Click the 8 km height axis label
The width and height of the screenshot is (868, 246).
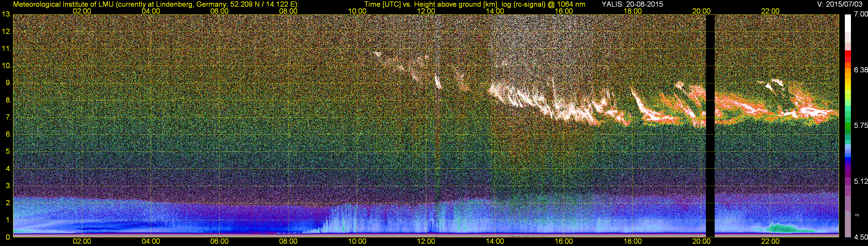pos(8,100)
